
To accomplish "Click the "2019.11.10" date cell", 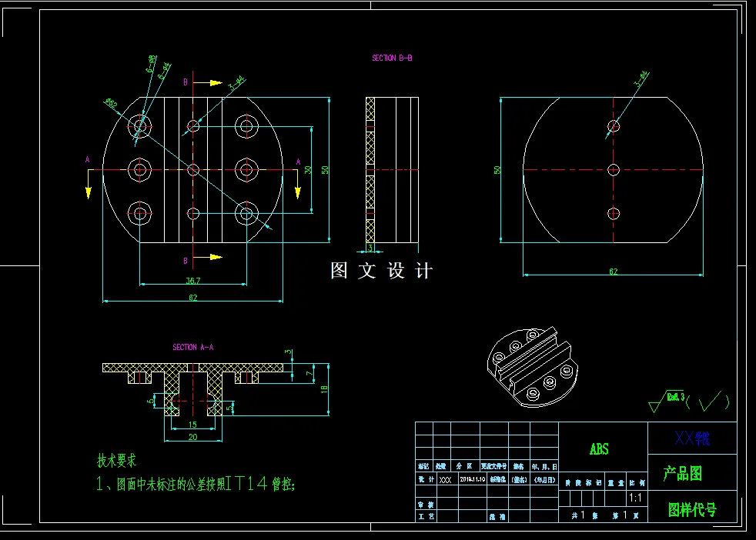I will pos(473,479).
